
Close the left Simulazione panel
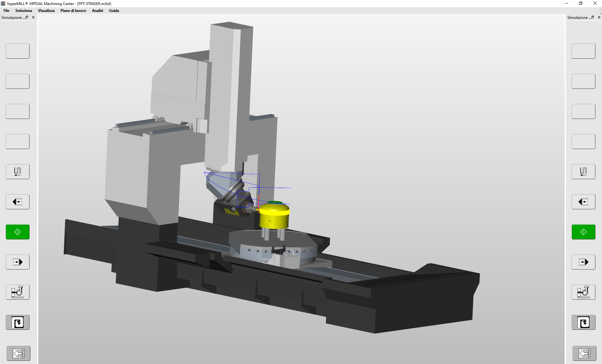coord(33,17)
